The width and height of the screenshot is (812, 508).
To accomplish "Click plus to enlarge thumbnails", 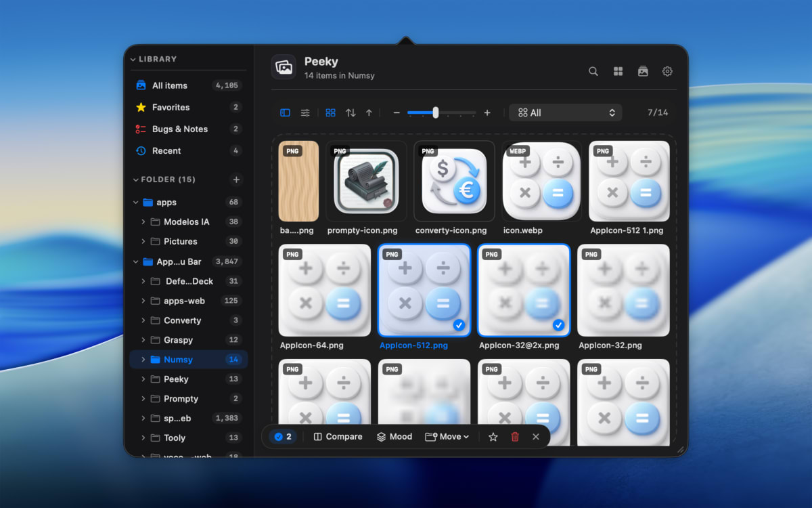I will (x=487, y=113).
